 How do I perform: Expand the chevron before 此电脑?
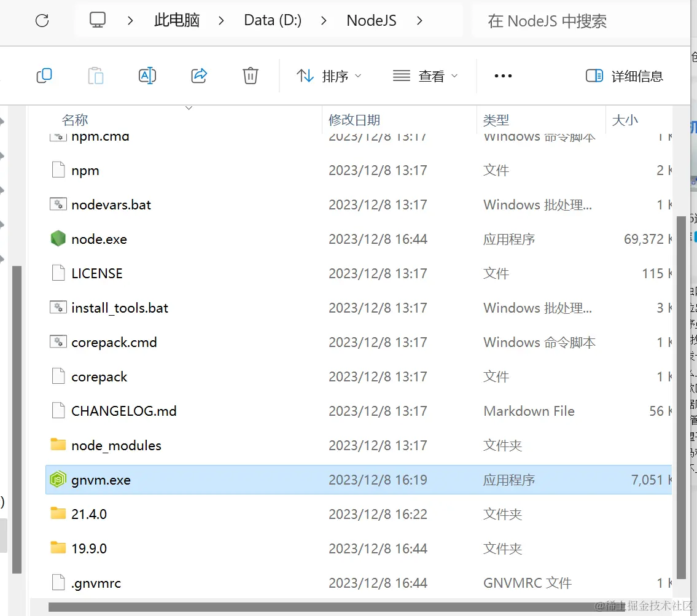point(130,20)
